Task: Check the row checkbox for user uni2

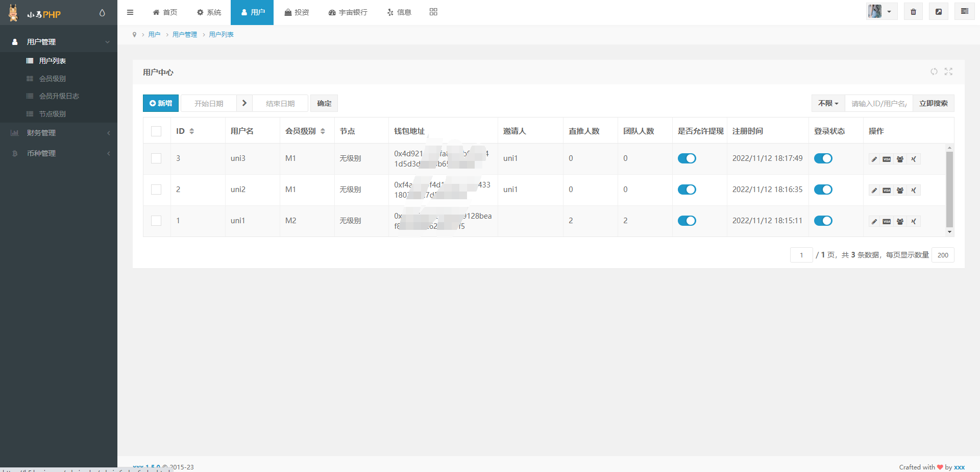Action: (156, 190)
